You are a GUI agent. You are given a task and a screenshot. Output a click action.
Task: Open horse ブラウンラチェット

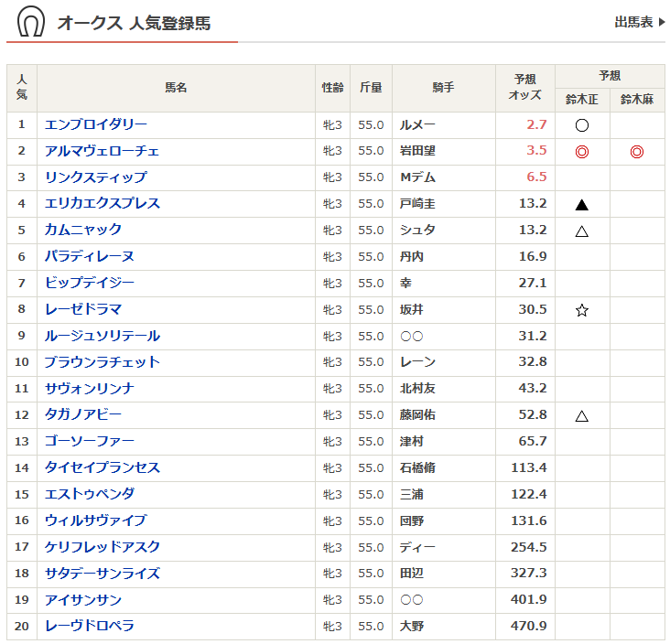[103, 362]
